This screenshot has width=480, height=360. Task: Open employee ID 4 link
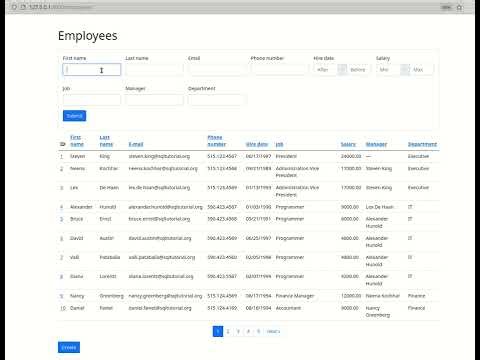pyautogui.click(x=61, y=207)
